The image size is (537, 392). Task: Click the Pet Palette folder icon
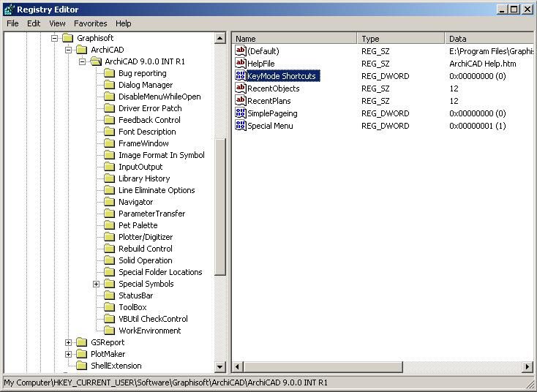109,225
